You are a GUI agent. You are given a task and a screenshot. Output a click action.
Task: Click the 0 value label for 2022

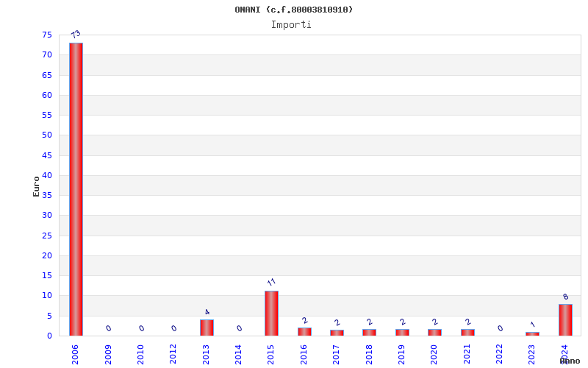click(x=500, y=328)
